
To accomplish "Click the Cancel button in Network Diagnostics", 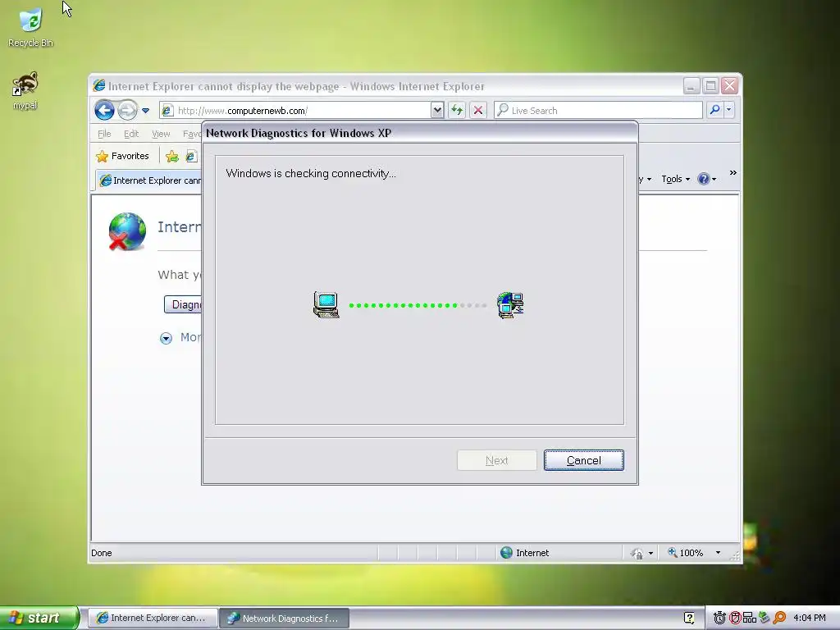I will coord(584,460).
